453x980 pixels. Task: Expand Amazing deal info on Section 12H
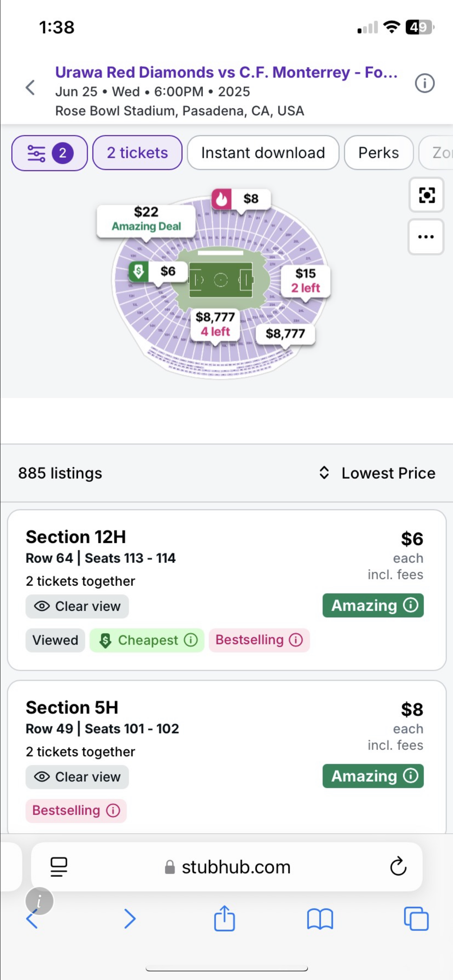373,605
